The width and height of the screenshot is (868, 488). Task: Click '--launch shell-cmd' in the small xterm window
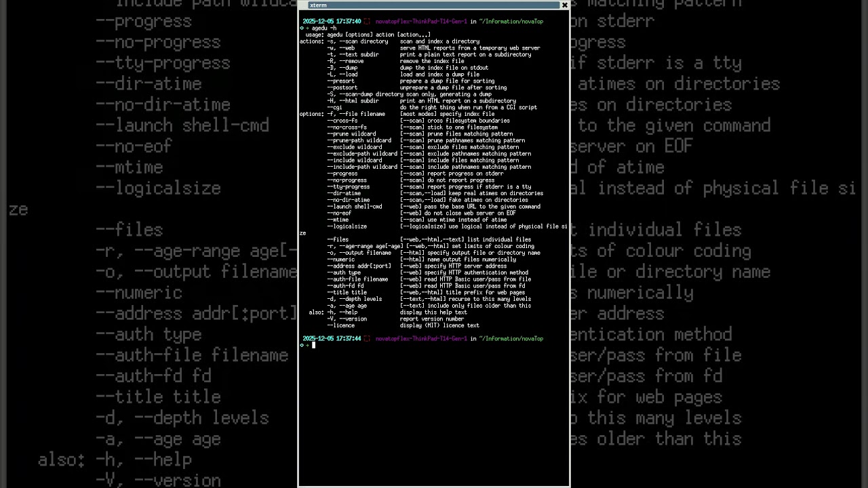pos(354,207)
